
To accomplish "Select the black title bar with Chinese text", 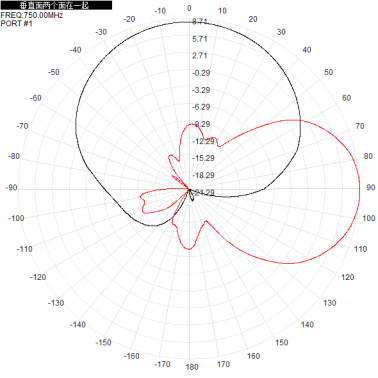I will coord(56,5).
